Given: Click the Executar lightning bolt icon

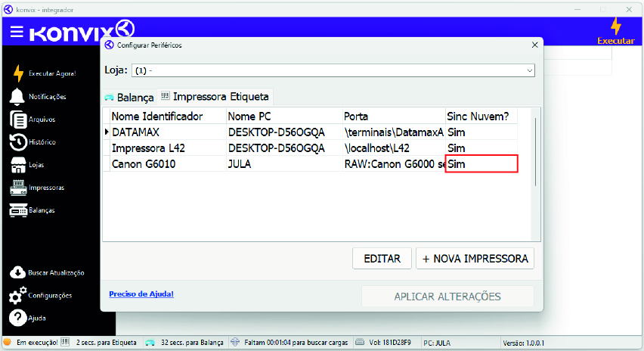Looking at the screenshot, I should (x=616, y=26).
